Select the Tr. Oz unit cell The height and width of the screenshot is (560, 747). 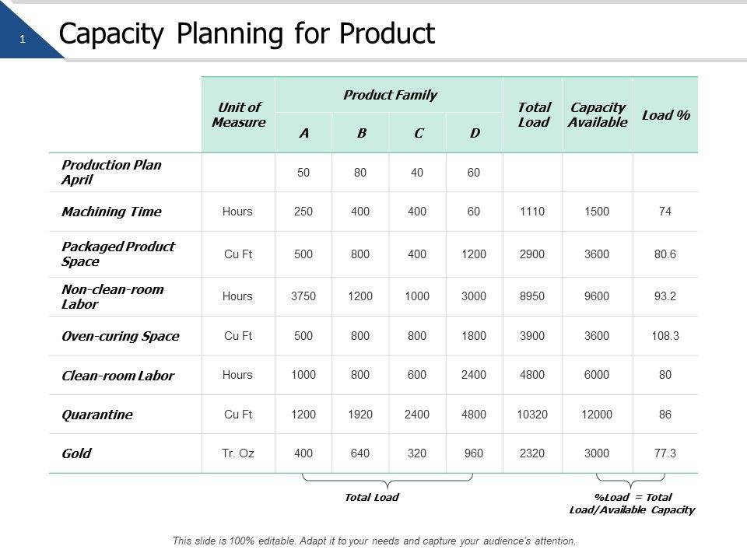click(238, 453)
